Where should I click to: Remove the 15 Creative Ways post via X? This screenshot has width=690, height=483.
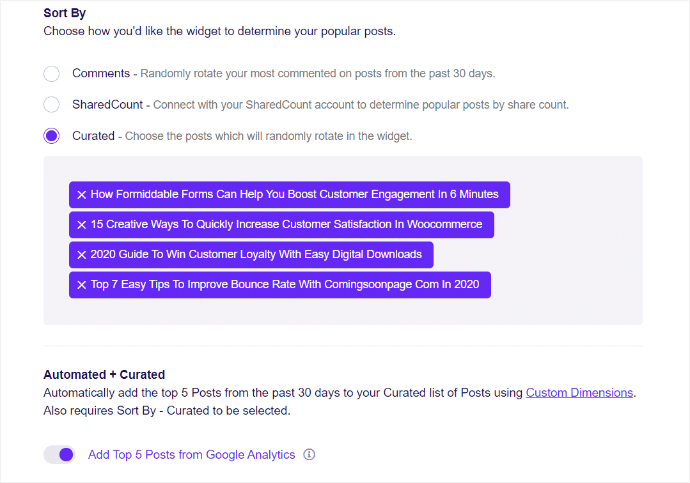[x=81, y=225]
